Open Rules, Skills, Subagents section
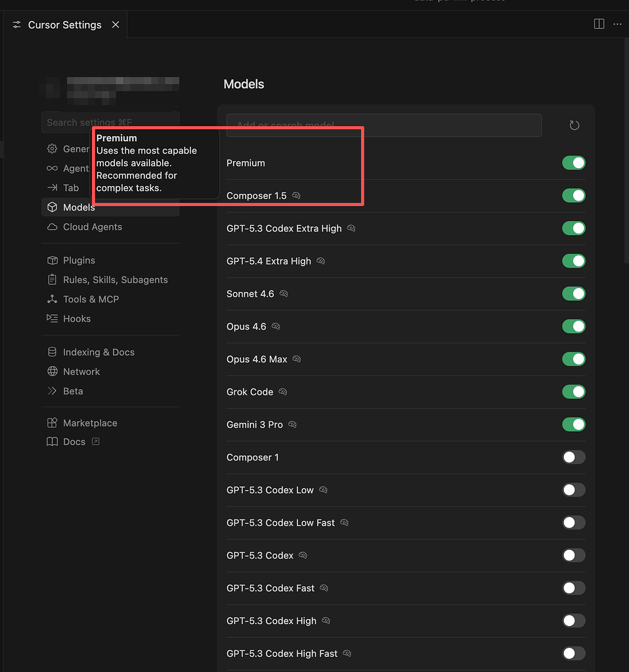The height and width of the screenshot is (672, 629). pos(110,280)
